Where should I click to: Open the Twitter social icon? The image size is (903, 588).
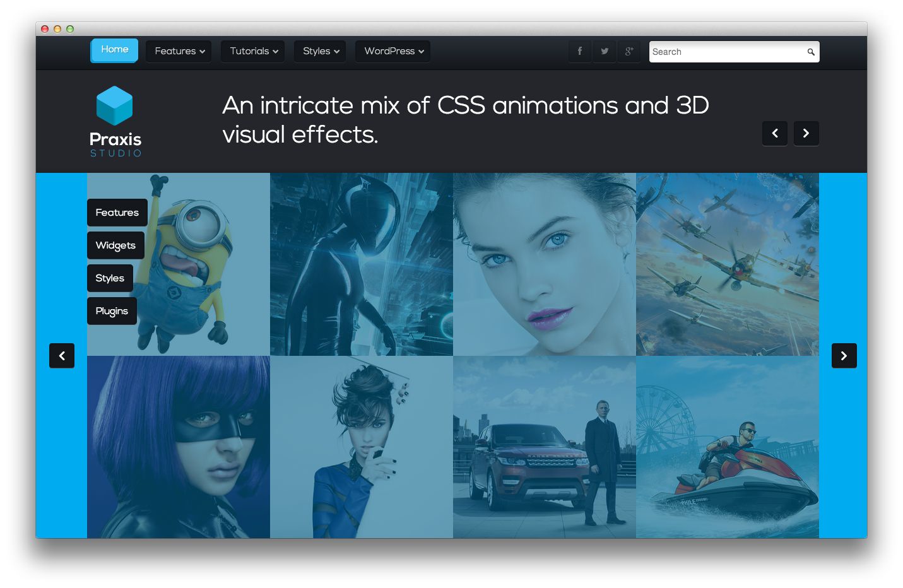point(605,51)
